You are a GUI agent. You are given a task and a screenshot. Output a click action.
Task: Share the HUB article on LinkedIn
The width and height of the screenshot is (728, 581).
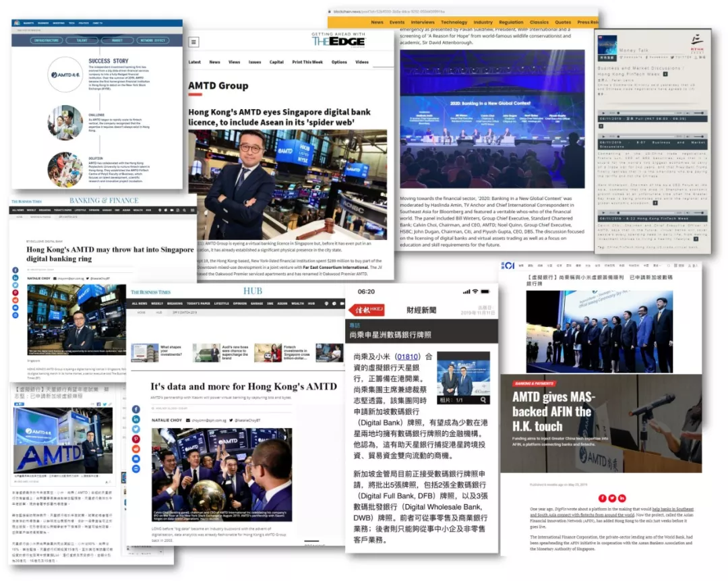pos(136,419)
